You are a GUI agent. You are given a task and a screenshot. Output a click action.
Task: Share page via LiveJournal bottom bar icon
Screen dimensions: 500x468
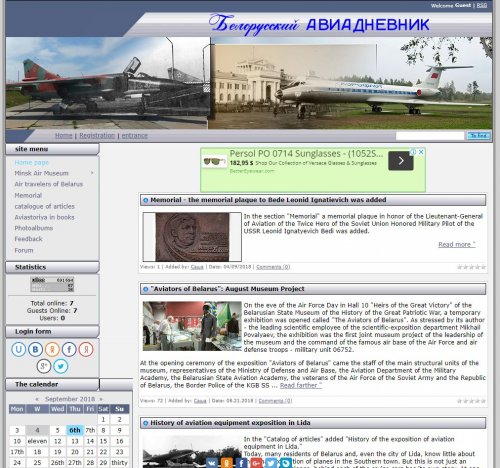[x=286, y=463]
